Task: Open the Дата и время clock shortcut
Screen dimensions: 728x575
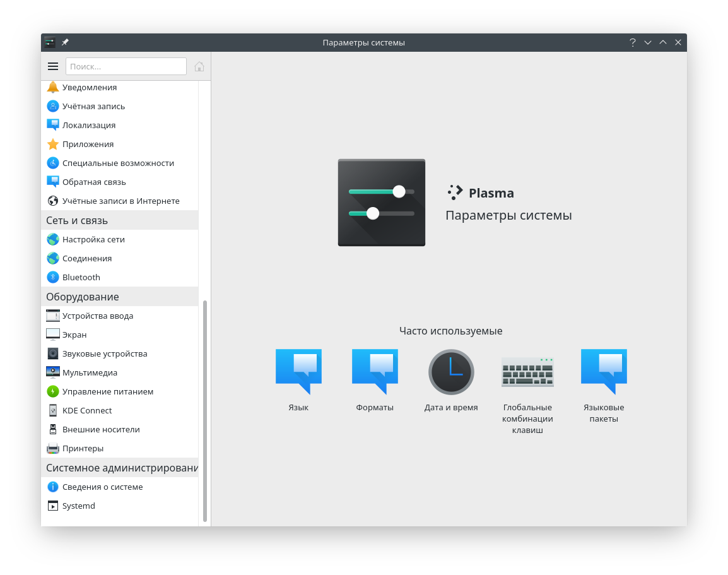Action: [x=451, y=380]
